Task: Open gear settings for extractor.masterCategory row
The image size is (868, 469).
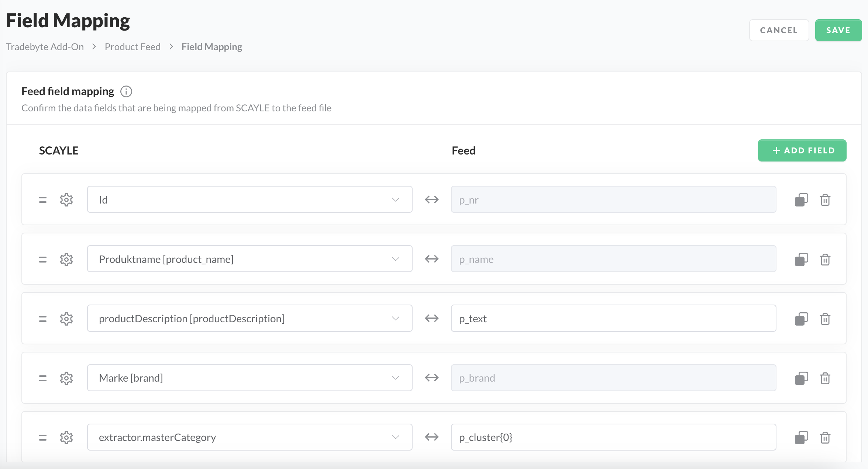Action: coord(66,437)
